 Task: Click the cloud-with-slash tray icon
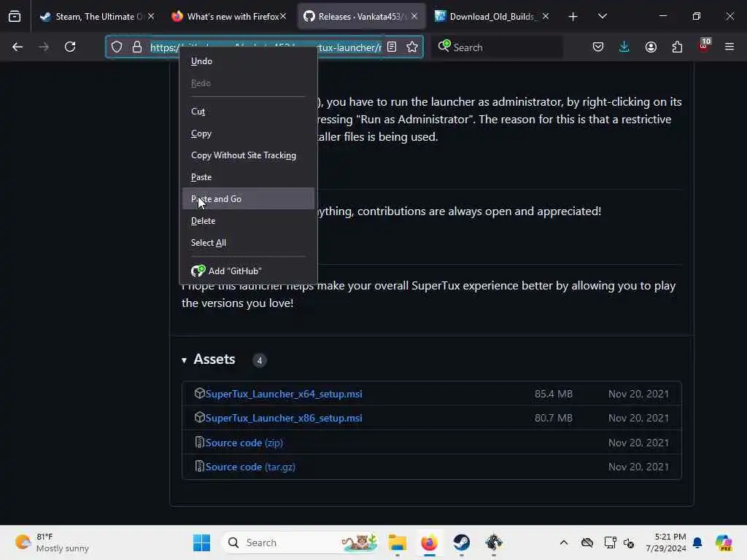click(x=587, y=542)
